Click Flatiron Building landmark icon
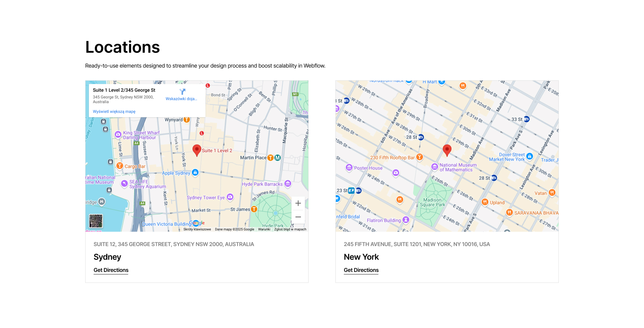The width and height of the screenshot is (644, 328). (406, 220)
